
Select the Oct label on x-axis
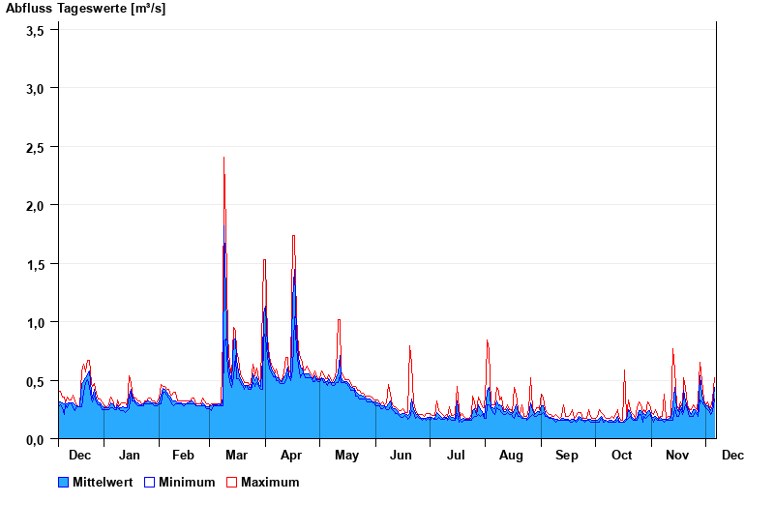click(622, 456)
